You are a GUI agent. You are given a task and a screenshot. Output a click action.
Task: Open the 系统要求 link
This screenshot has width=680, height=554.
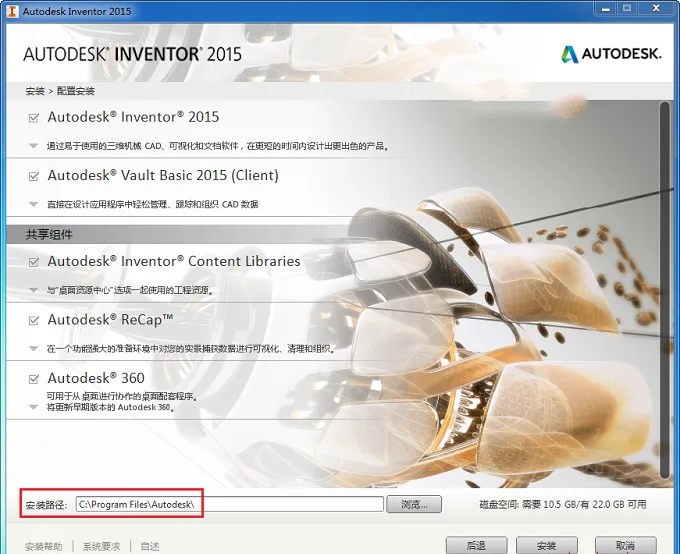(x=101, y=547)
